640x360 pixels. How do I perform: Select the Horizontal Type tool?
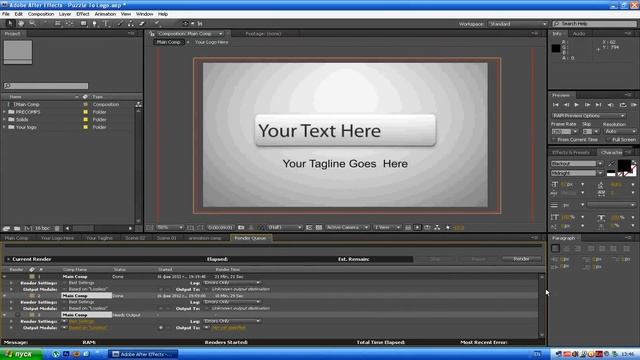click(x=106, y=24)
